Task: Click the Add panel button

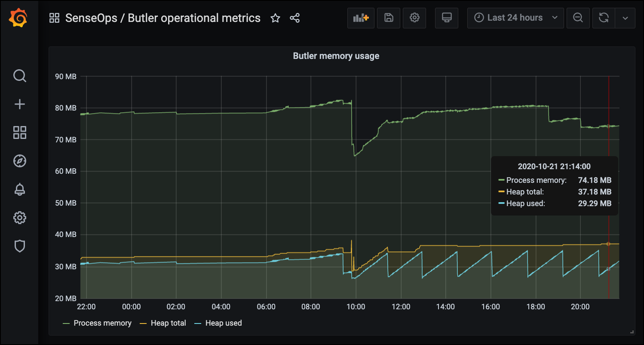Action: pos(361,18)
